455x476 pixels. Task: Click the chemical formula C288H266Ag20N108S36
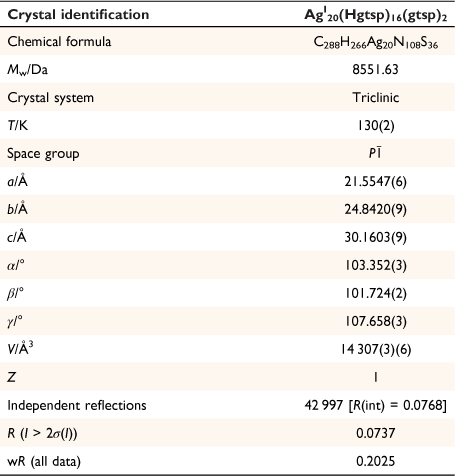[x=375, y=42]
